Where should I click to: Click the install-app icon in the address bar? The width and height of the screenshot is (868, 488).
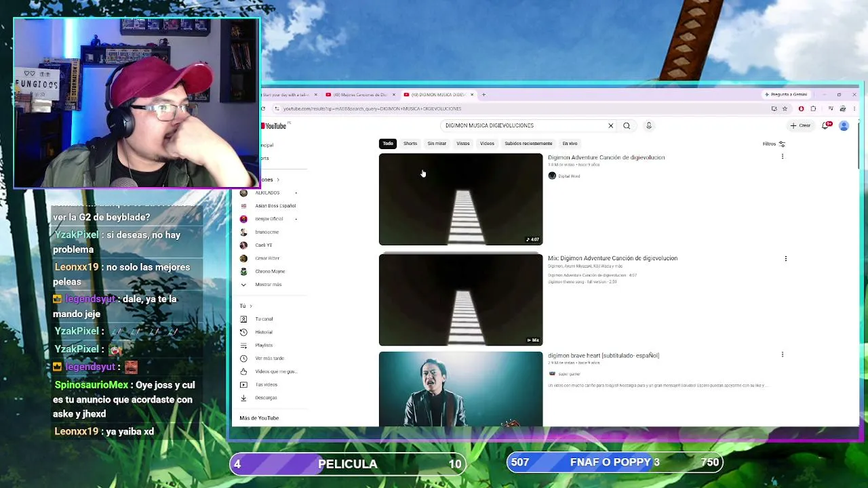click(774, 108)
